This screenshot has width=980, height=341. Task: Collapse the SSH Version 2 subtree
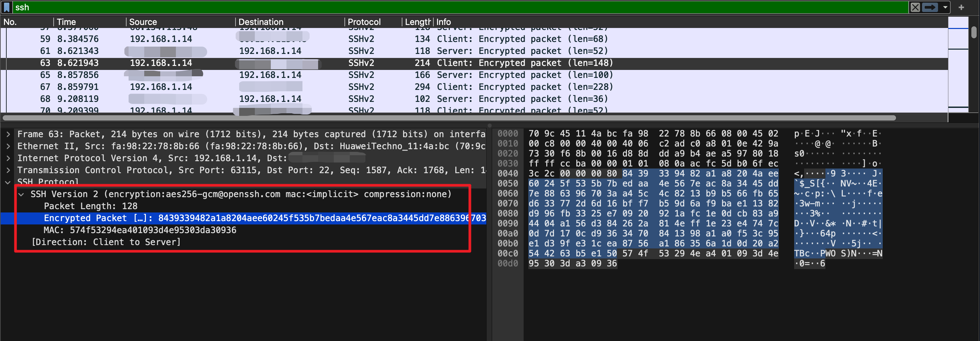(21, 194)
